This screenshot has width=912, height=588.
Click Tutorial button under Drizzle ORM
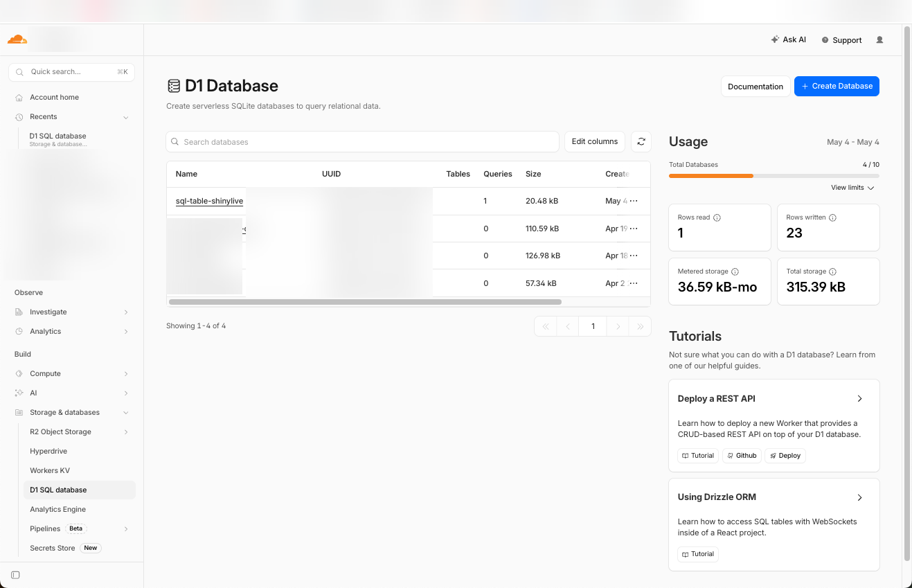point(698,554)
